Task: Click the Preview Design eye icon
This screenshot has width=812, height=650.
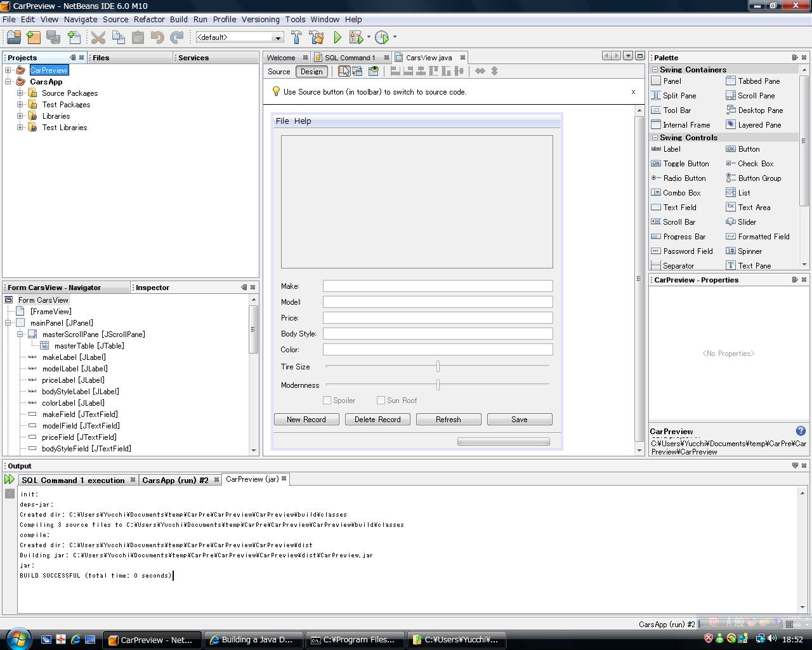Action: pyautogui.click(x=374, y=71)
